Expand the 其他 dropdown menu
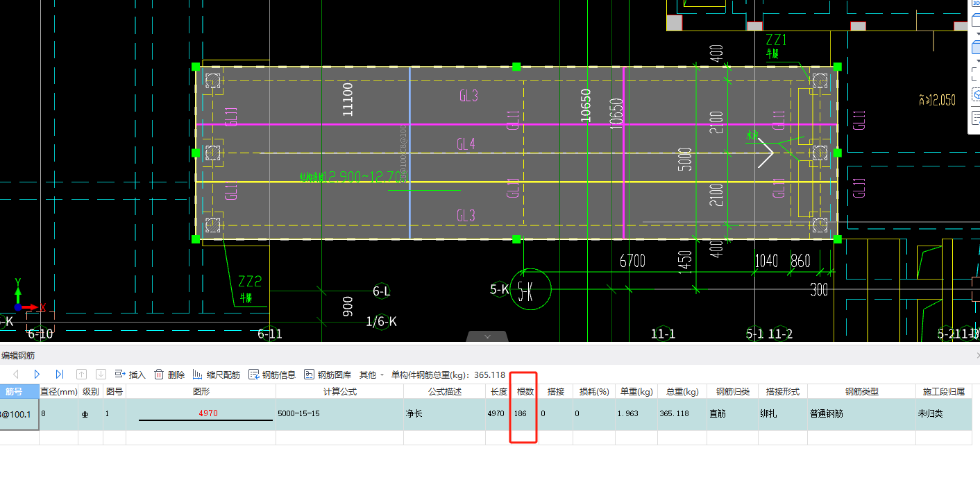The height and width of the screenshot is (498, 980). (x=371, y=375)
